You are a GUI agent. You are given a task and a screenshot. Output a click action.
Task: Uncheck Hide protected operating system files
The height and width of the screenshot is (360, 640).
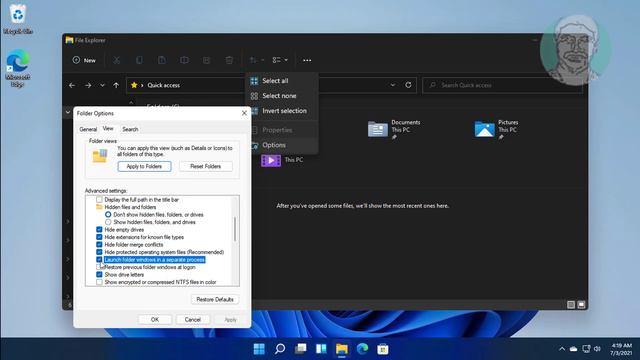(99, 252)
